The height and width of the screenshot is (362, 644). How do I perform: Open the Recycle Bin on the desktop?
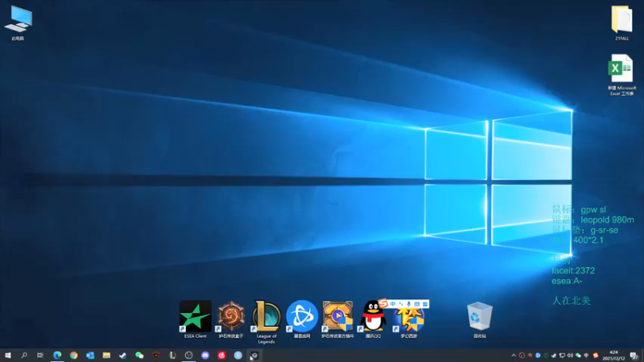click(x=479, y=319)
